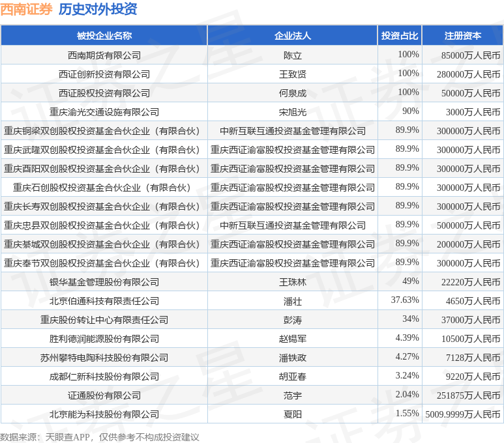Click the 49% investment ratio value
The width and height of the screenshot is (504, 443).
pyautogui.click(x=411, y=281)
